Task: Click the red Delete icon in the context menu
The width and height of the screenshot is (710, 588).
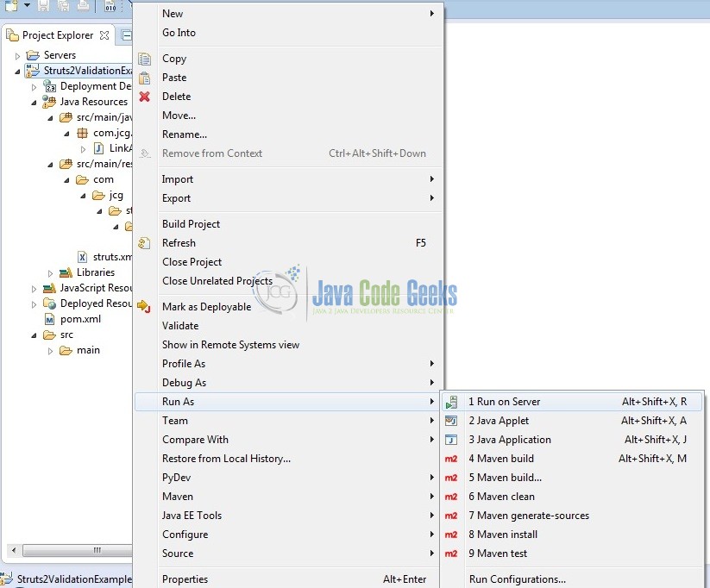Action: [144, 97]
